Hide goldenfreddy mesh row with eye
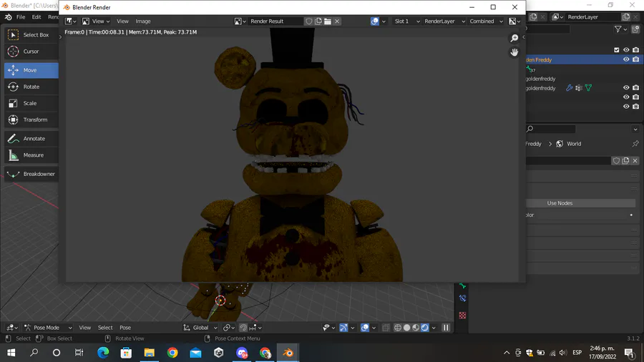 (626, 88)
